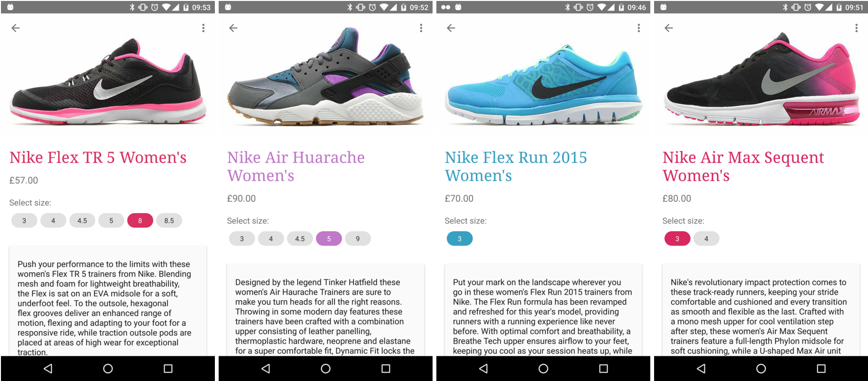Tap Android back button under Air Max Sequent screen
868x381 pixels.
tap(701, 369)
